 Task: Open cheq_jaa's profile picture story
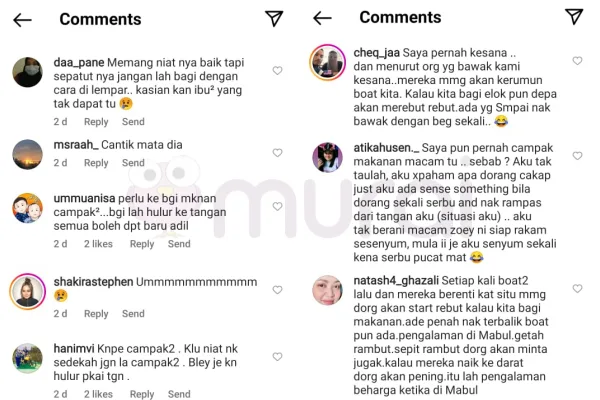point(328,62)
